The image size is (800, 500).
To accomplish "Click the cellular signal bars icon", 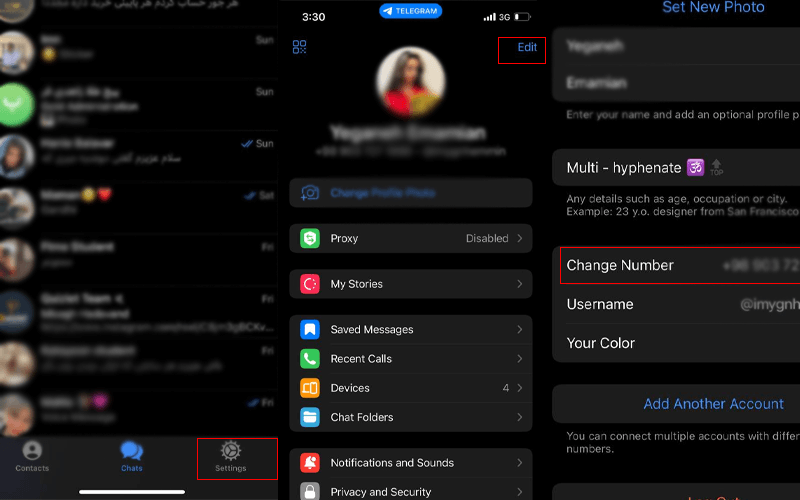I will click(489, 17).
